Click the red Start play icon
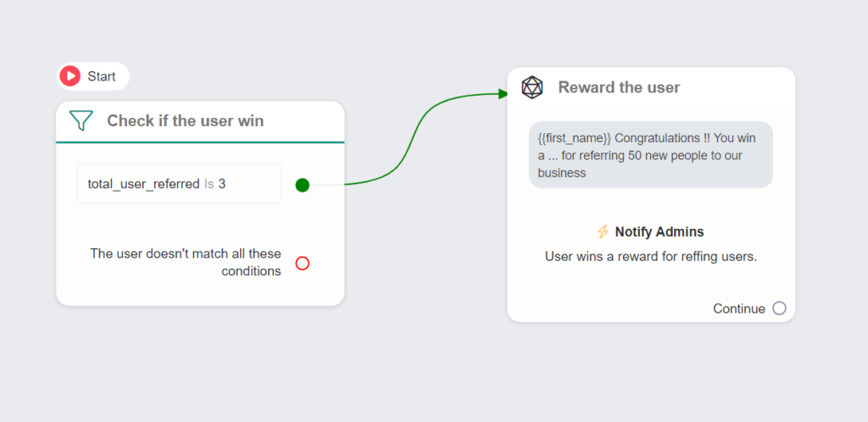 point(71,76)
